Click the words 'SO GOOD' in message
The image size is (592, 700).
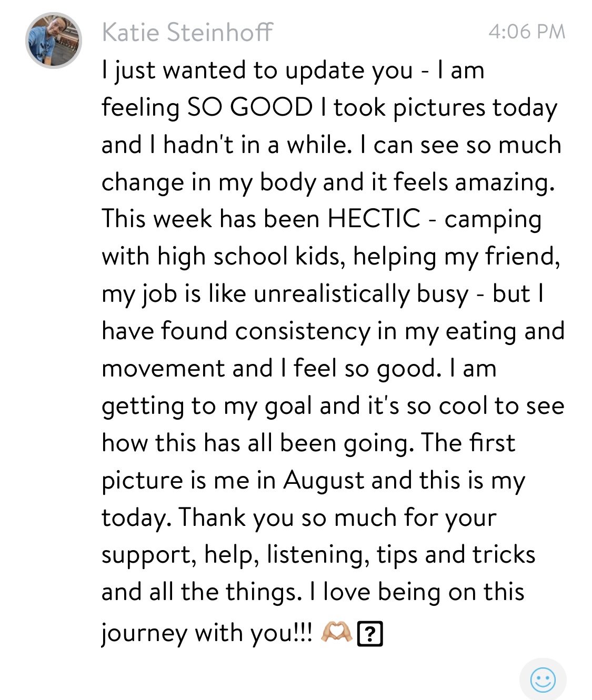pyautogui.click(x=250, y=108)
